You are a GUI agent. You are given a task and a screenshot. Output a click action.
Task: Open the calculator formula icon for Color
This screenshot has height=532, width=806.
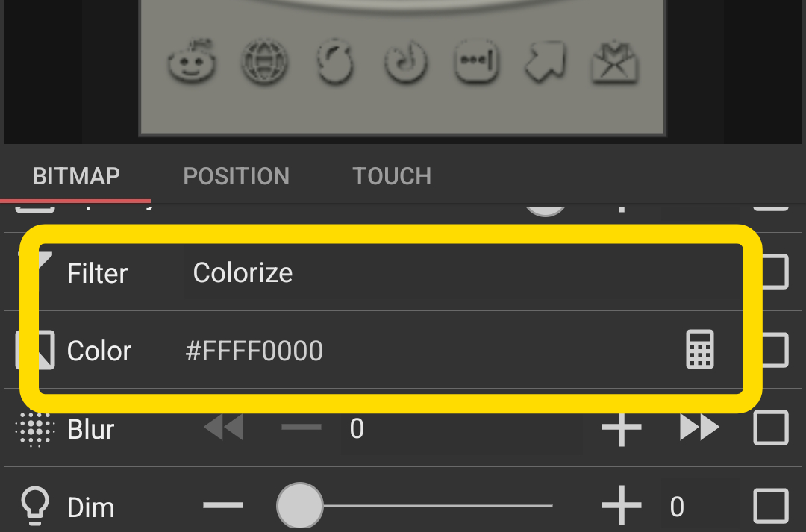pos(700,349)
